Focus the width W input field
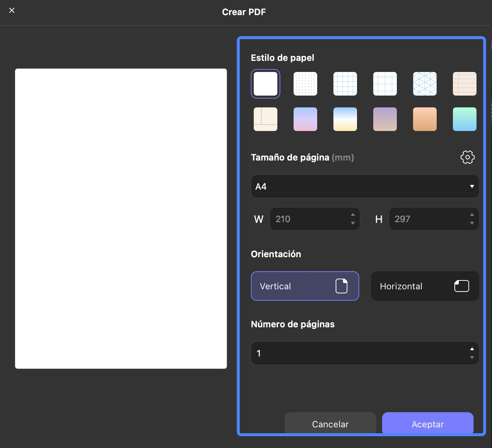 315,219
